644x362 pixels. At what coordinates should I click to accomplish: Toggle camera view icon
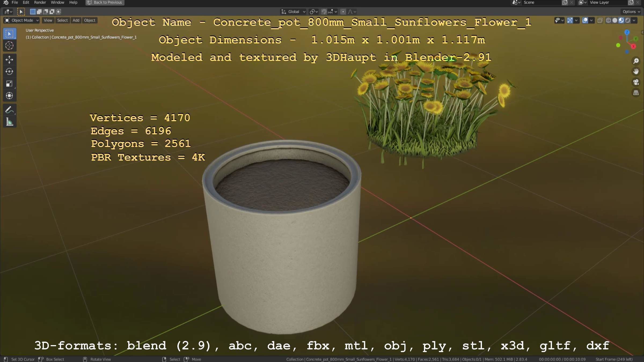click(636, 82)
